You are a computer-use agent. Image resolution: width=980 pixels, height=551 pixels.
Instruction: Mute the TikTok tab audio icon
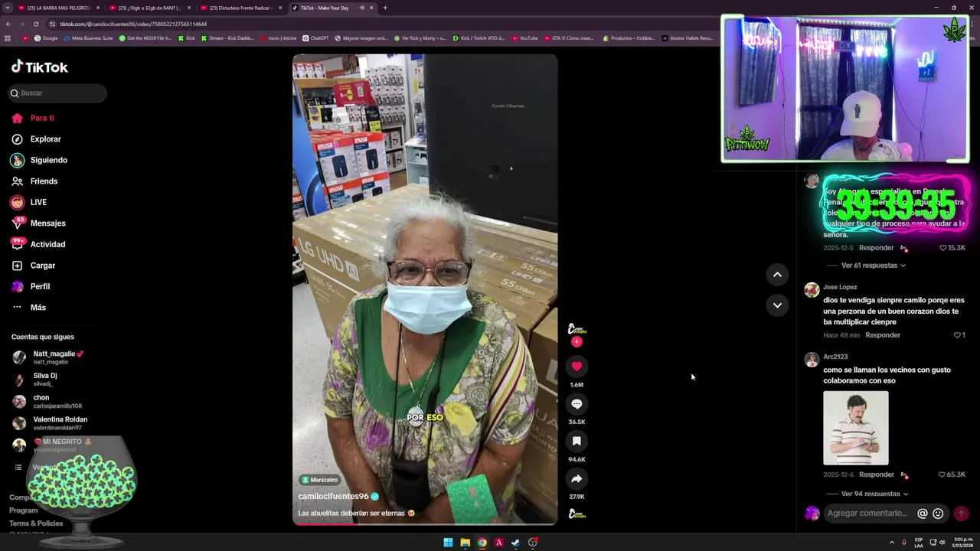[x=362, y=8]
